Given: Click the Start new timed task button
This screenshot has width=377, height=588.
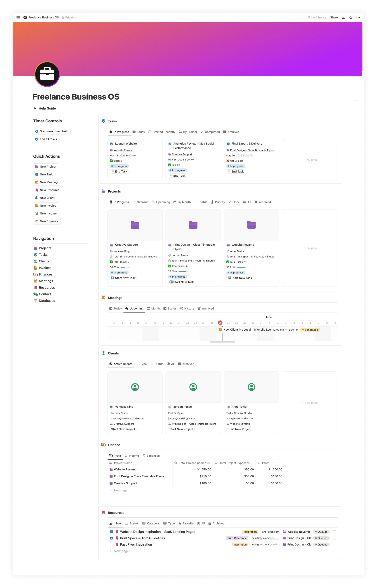Looking at the screenshot, I should coord(52,131).
